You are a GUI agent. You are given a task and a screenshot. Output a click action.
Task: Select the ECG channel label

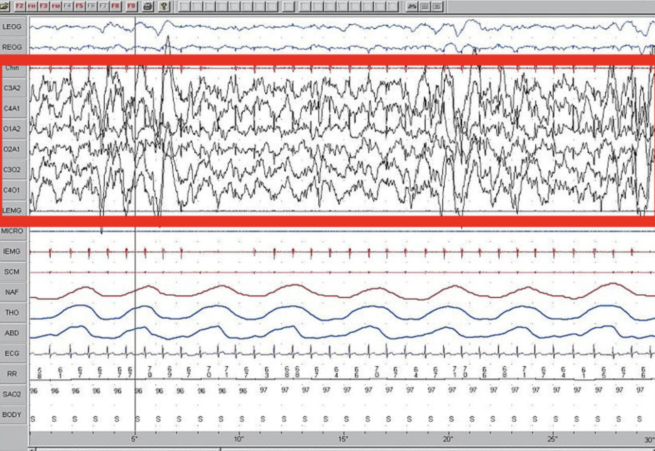pyautogui.click(x=13, y=353)
